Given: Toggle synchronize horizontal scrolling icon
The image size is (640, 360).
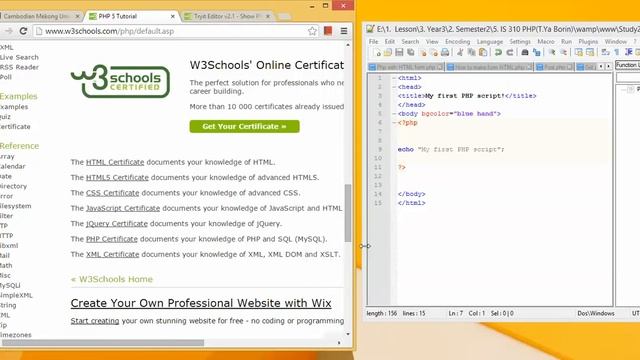Looking at the screenshot, I should 590,52.
